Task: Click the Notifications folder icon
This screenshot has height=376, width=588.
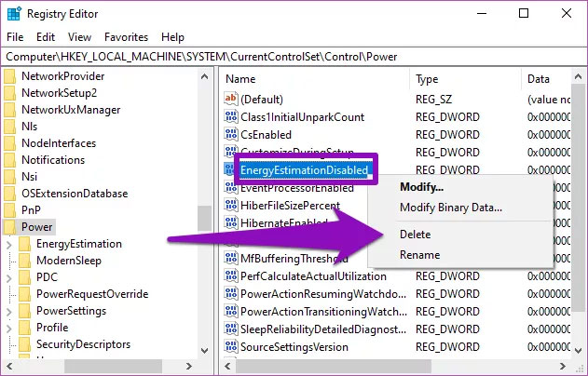Action: [9, 160]
